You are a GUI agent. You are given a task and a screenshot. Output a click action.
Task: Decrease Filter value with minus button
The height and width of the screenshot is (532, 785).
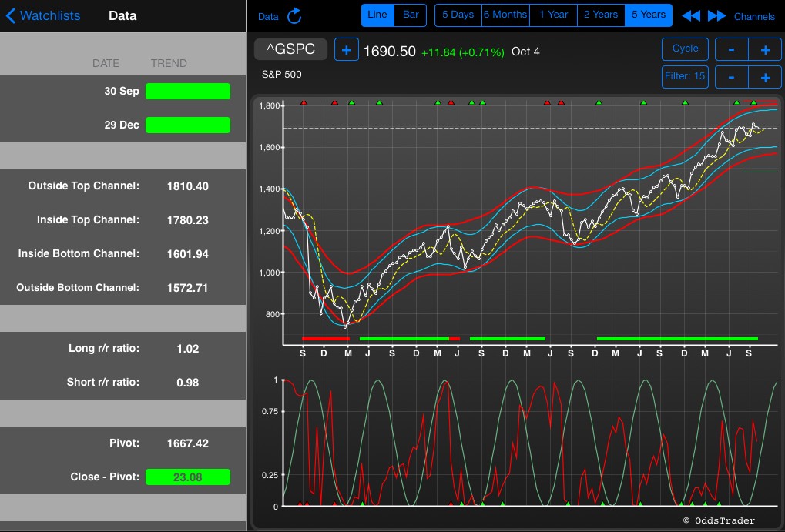pos(731,77)
